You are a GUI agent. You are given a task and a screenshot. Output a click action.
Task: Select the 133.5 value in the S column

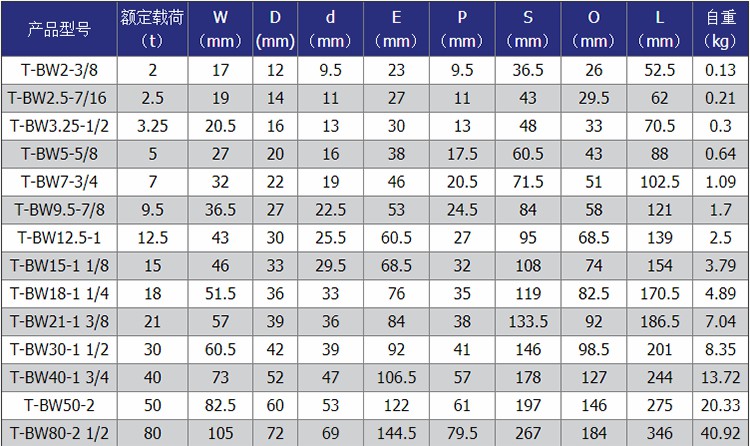click(527, 323)
